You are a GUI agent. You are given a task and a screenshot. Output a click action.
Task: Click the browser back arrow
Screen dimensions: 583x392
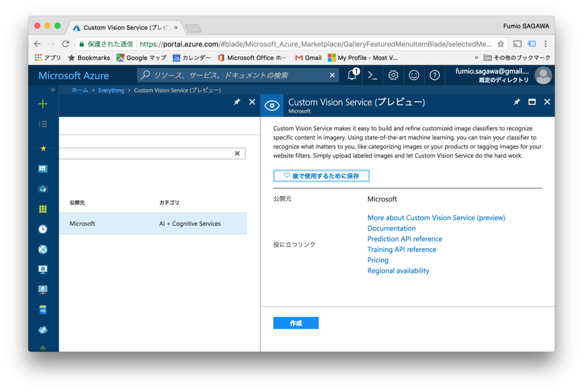37,44
